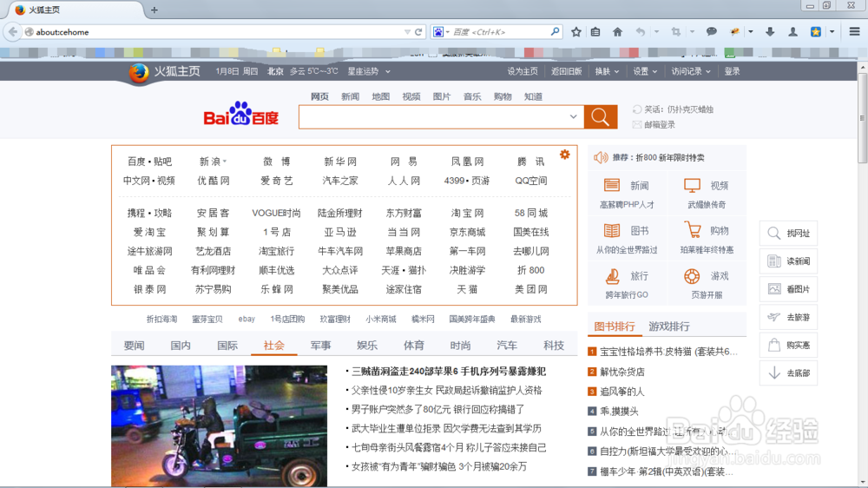The height and width of the screenshot is (488, 868).
Task: Click the 游戏 game icon
Action: pyautogui.click(x=692, y=275)
